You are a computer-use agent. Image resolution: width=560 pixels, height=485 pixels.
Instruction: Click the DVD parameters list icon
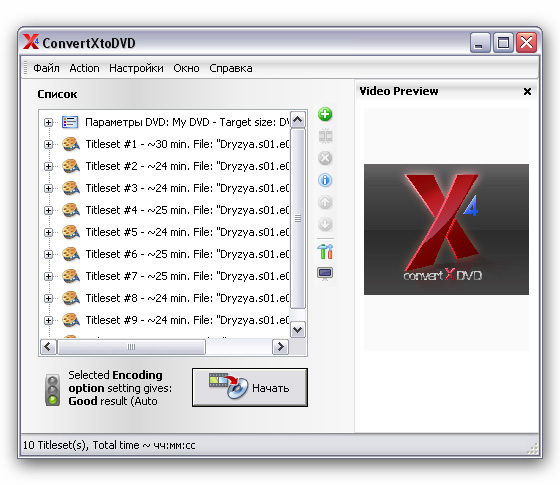pos(70,122)
